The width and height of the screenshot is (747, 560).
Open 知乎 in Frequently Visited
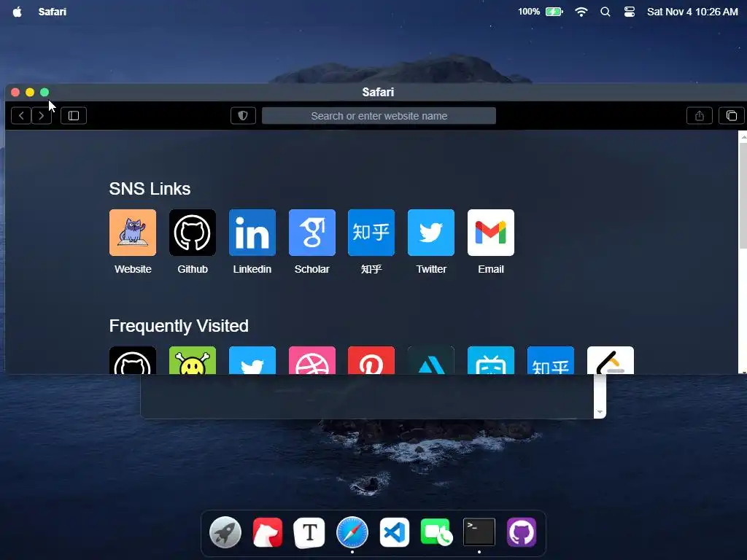tap(551, 360)
